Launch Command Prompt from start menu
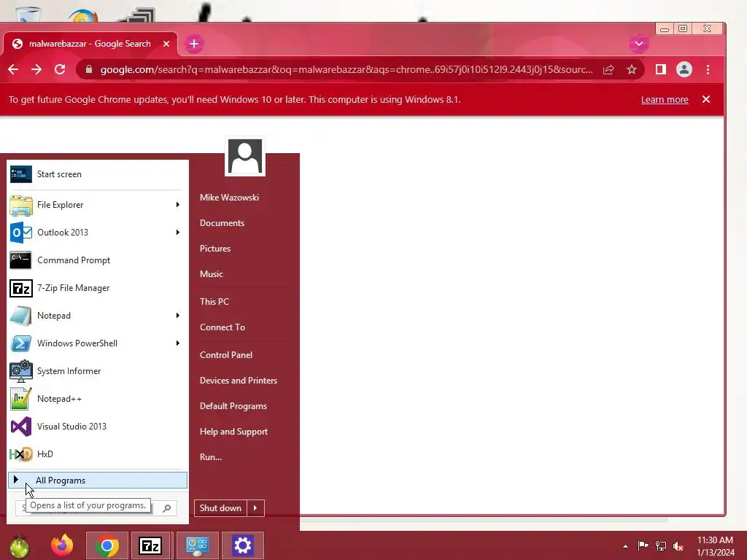The height and width of the screenshot is (560, 747). [97, 260]
